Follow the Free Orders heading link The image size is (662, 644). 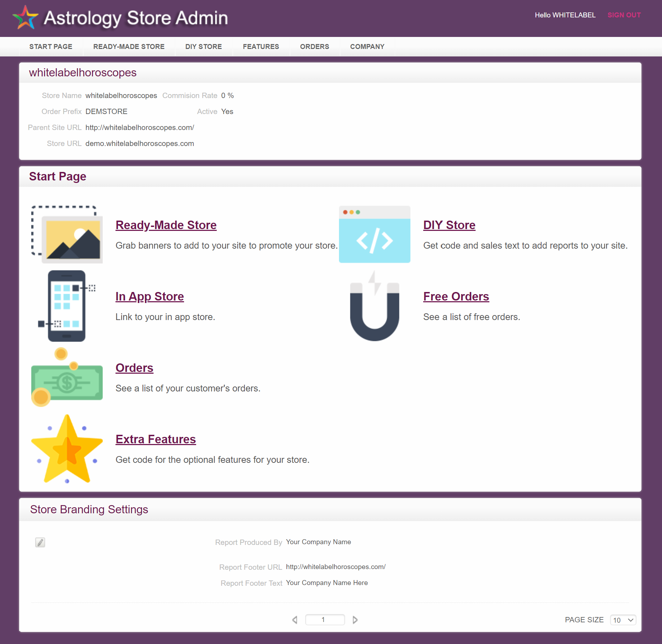pos(456,296)
